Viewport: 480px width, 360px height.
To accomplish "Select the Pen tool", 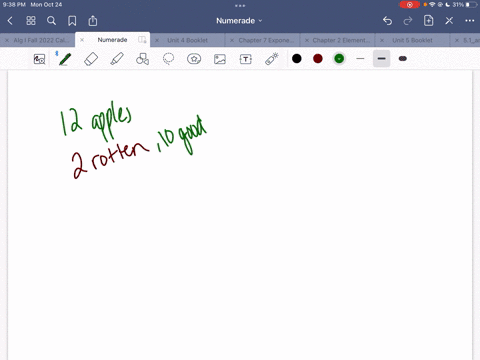I will [x=65, y=59].
